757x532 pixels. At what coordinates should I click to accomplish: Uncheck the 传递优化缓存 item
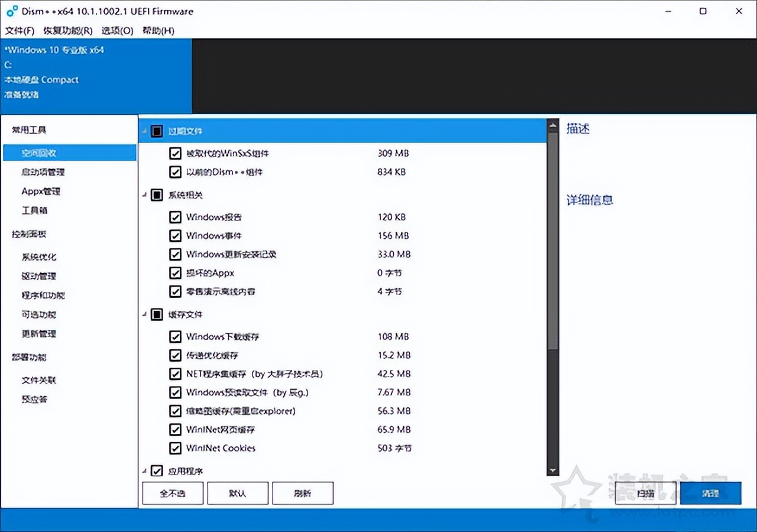pos(175,355)
